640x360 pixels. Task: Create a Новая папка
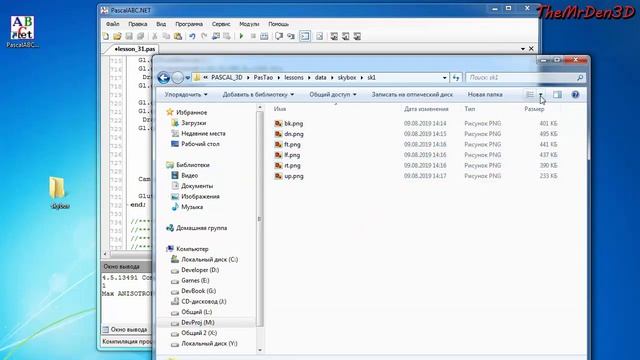coord(485,95)
